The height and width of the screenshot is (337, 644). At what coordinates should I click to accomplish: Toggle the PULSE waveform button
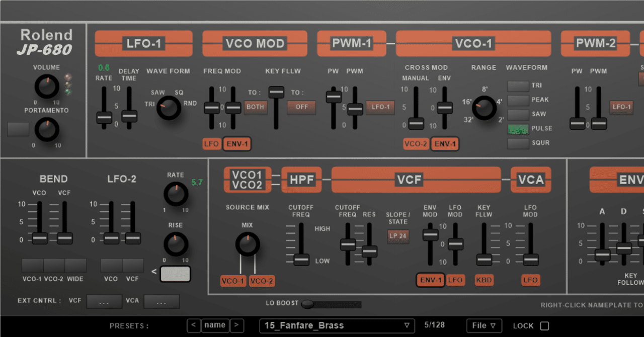pos(518,129)
